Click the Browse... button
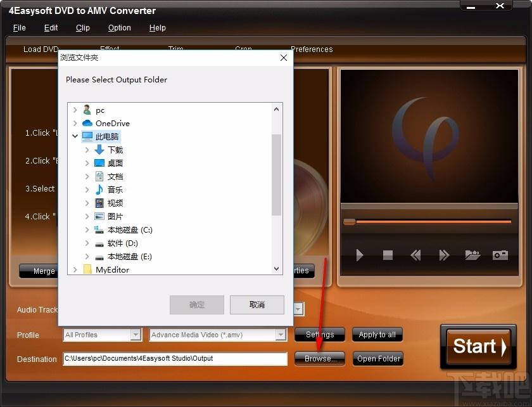Screen dimensions: 532x407 click(x=320, y=358)
